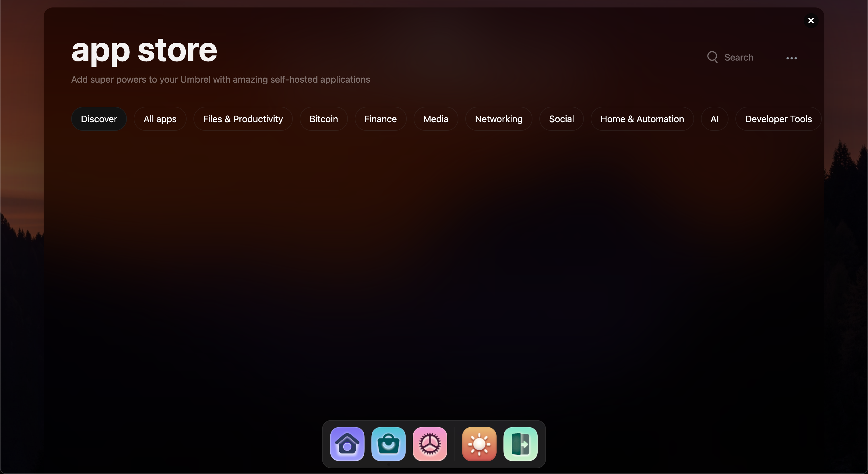Open the Home dashboard from the dock
This screenshot has width=868, height=474.
(x=347, y=444)
